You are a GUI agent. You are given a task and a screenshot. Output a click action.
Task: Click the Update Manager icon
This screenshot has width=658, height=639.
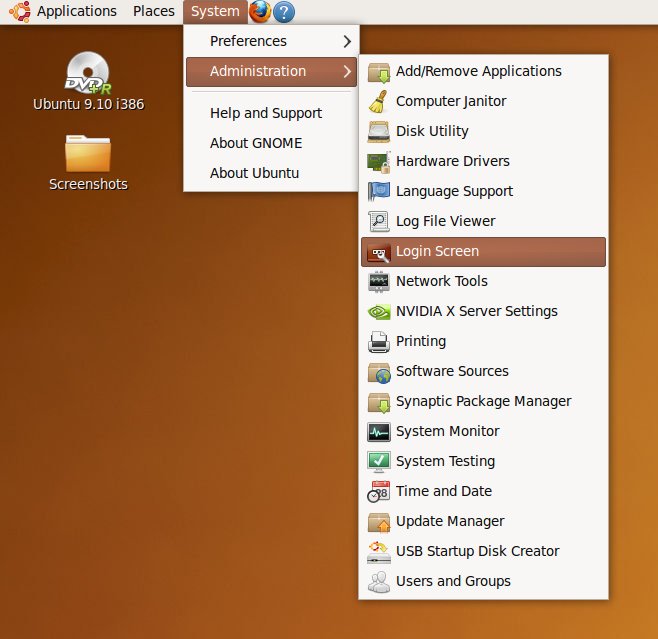click(379, 522)
